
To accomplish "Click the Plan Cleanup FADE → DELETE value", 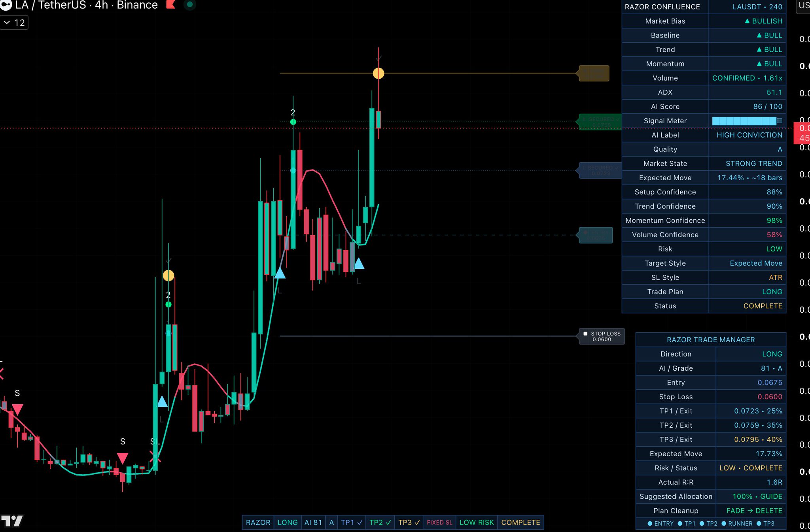I will tap(754, 510).
